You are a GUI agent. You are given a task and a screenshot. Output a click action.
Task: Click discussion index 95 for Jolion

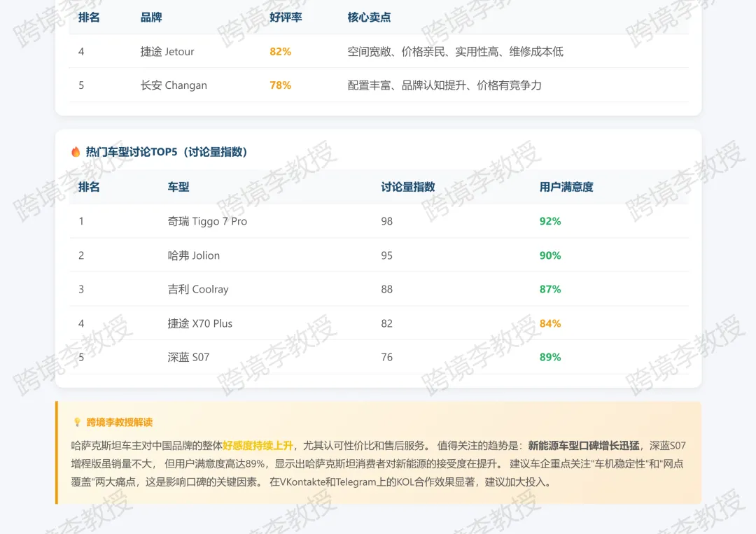tap(386, 255)
